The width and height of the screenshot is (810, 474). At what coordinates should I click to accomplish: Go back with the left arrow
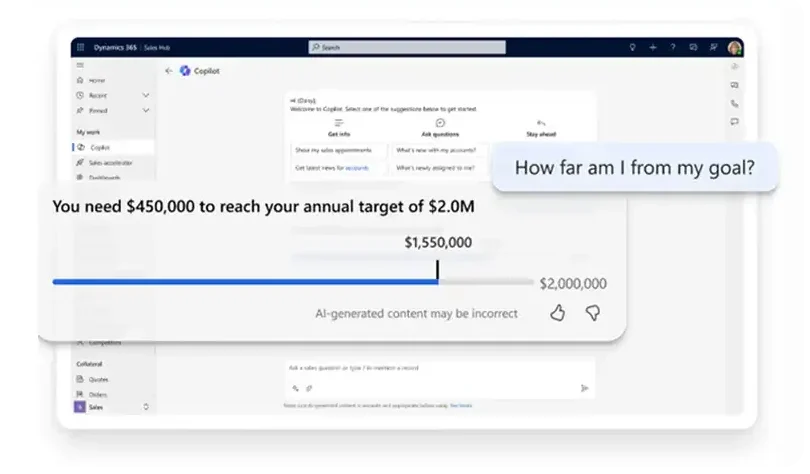point(168,71)
